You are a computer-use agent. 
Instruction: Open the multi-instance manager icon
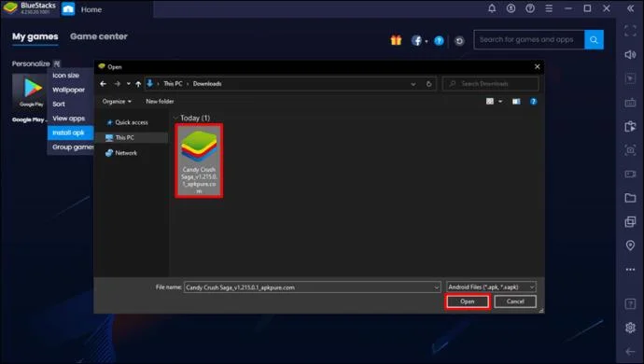pos(630,222)
